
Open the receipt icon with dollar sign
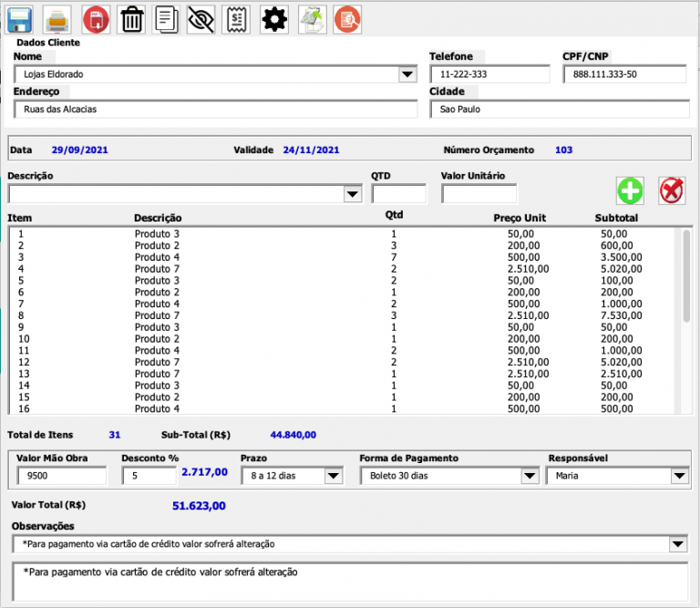pyautogui.click(x=237, y=20)
